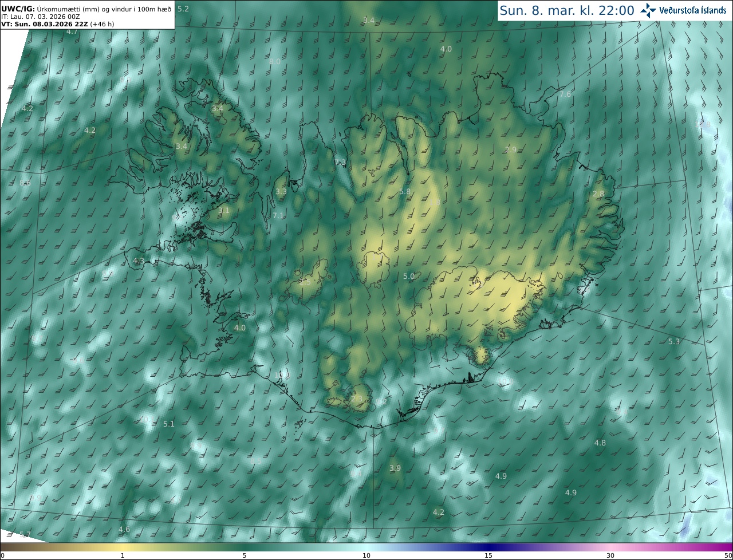Viewport: 733px width, 560px height.
Task: Click the 'Veðurstofa Íslands' wordmark text
Action: tap(692, 10)
